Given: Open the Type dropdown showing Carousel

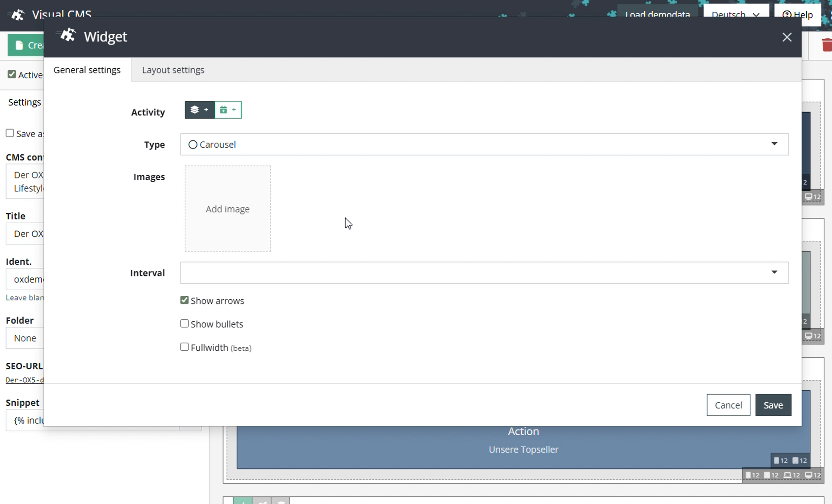Looking at the screenshot, I should click(x=484, y=144).
